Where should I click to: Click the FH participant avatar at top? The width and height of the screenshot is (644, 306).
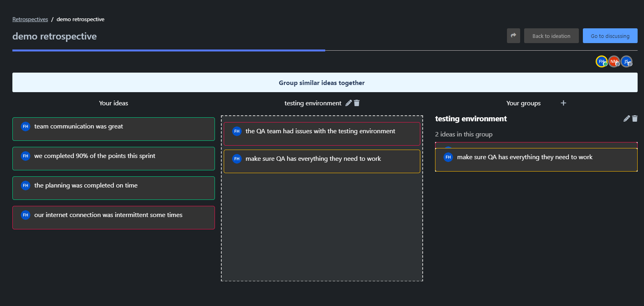point(601,61)
